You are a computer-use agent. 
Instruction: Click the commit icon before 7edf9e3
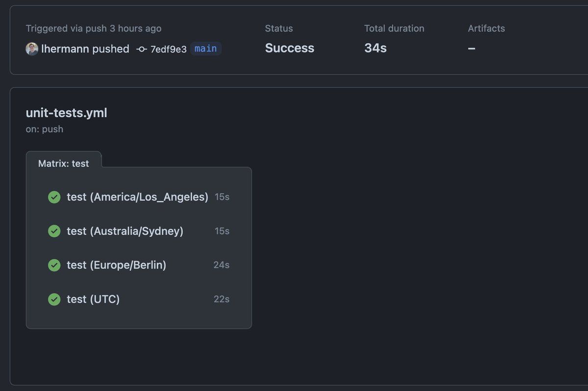pos(142,49)
